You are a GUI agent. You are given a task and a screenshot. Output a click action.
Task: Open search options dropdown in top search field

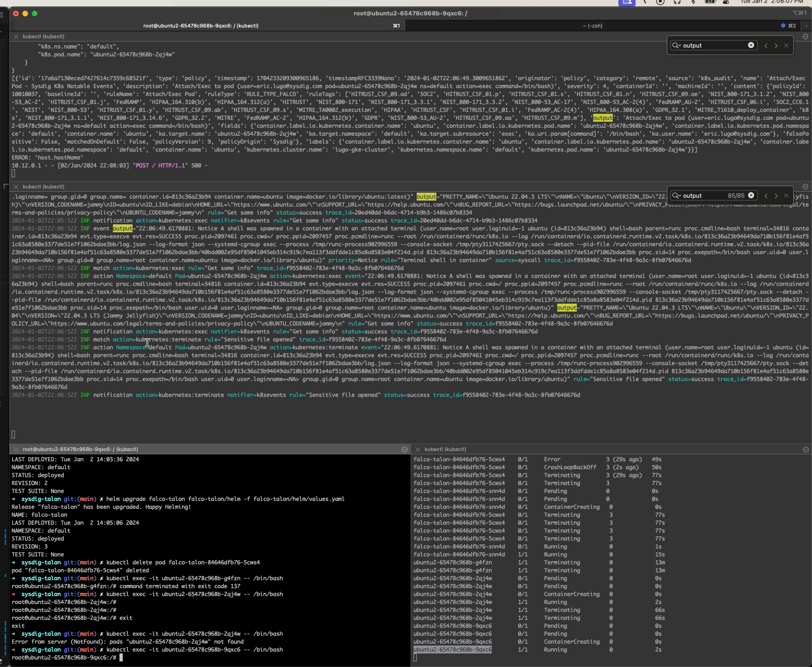point(676,46)
